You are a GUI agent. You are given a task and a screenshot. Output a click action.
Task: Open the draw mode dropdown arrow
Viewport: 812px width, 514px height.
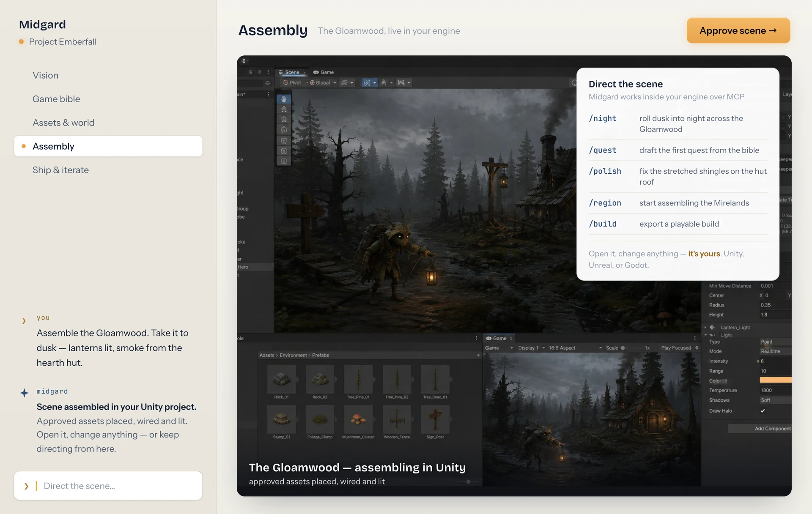point(352,83)
